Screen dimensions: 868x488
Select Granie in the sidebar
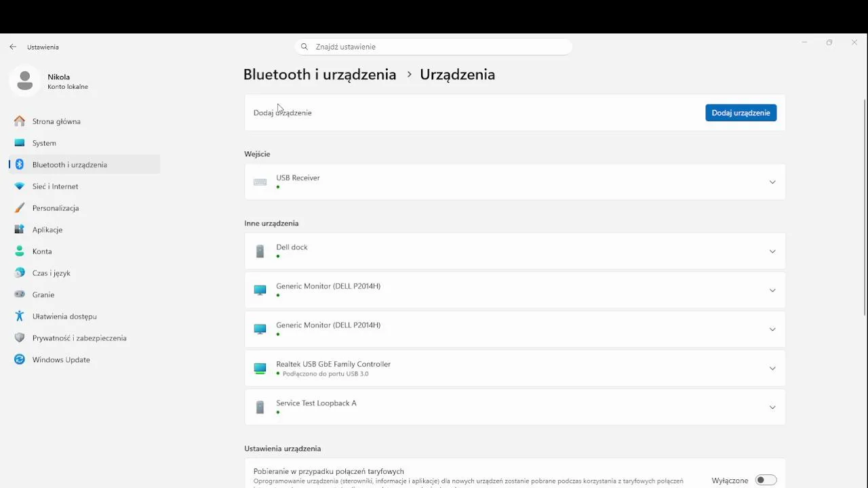tap(85, 295)
